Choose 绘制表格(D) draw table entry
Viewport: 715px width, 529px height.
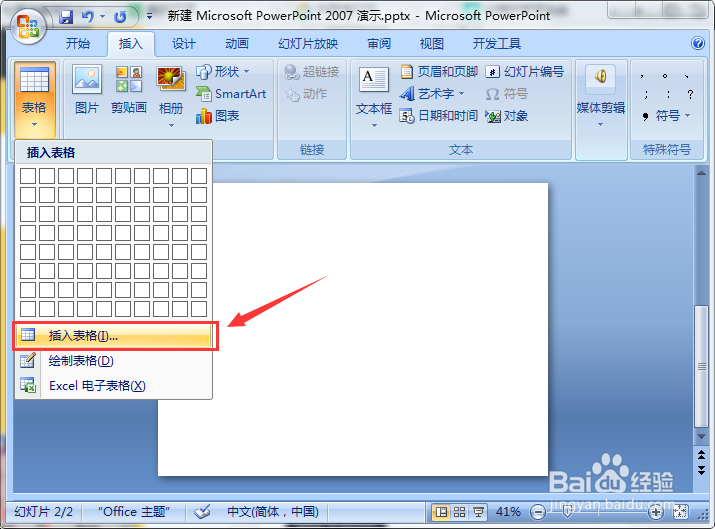(x=114, y=361)
